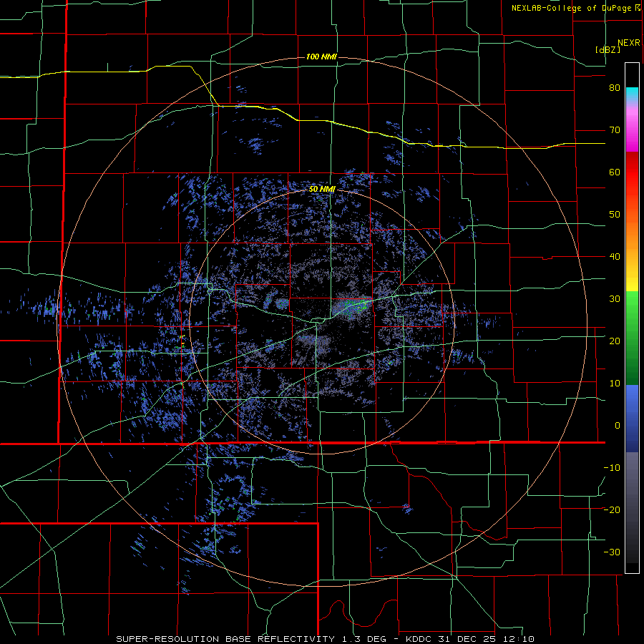The width and height of the screenshot is (644, 644).
Task: Click the 80 dBZ scale value
Action: pyautogui.click(x=615, y=88)
